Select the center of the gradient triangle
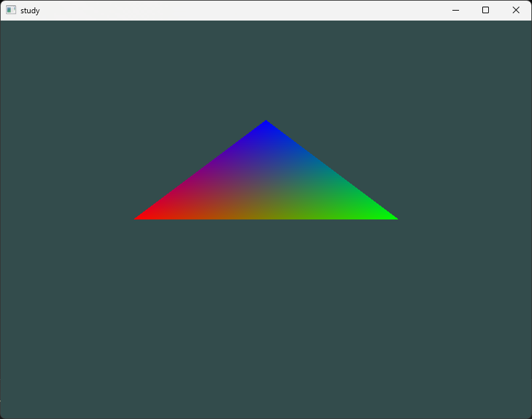The width and height of the screenshot is (532, 419). (x=265, y=186)
